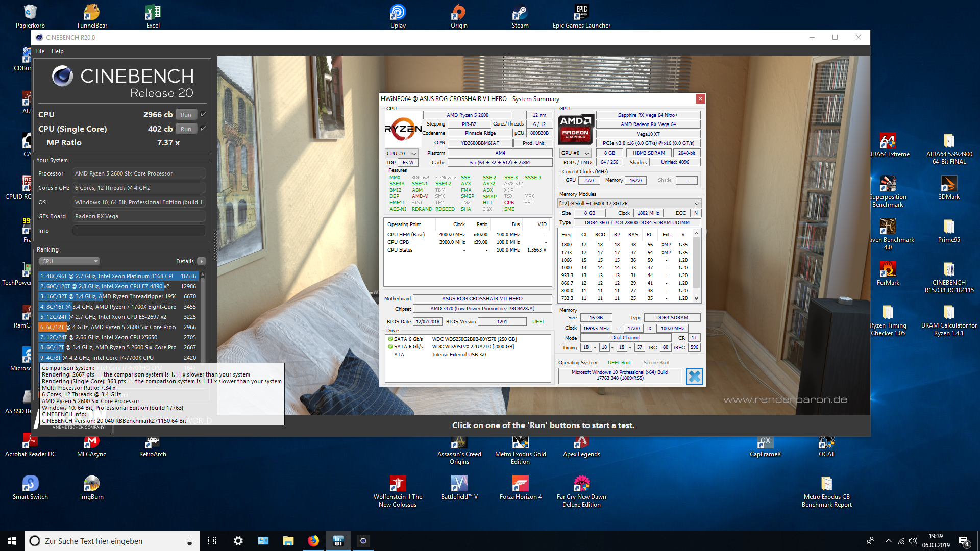Open the Ranking CPU dropdown
Viewport: 980px width, 551px height.
pos(69,261)
